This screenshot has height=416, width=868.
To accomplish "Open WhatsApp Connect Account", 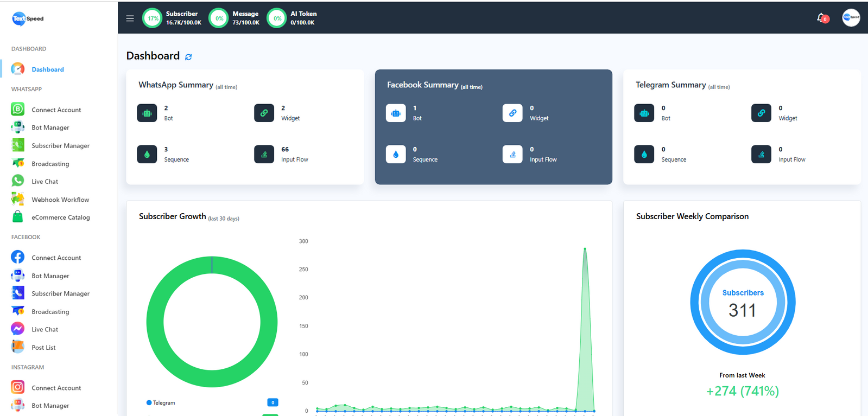I will point(56,110).
